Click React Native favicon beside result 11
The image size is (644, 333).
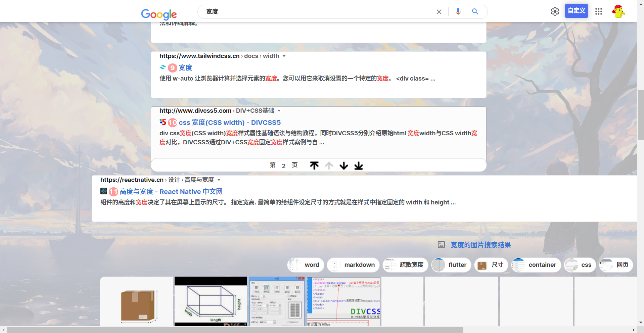coord(104,191)
